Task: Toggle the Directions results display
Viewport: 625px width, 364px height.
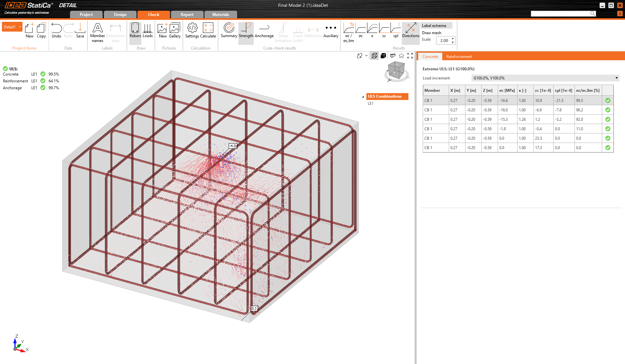Action: 410,31
